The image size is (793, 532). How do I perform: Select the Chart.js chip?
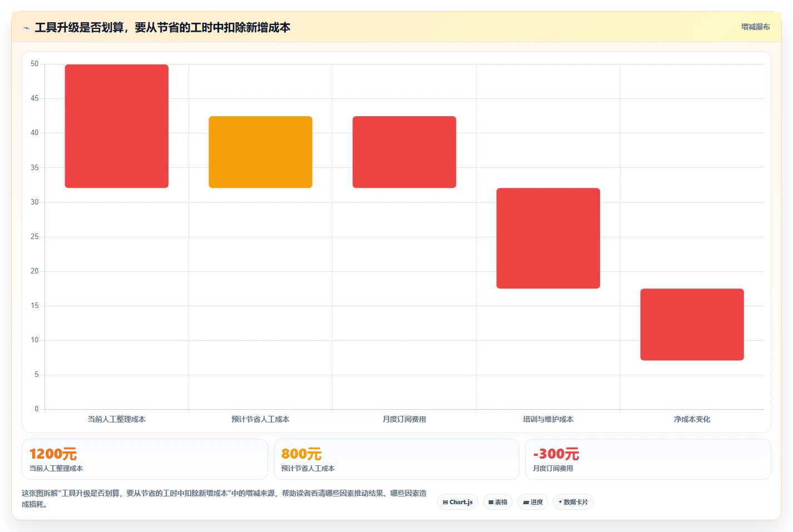click(458, 502)
